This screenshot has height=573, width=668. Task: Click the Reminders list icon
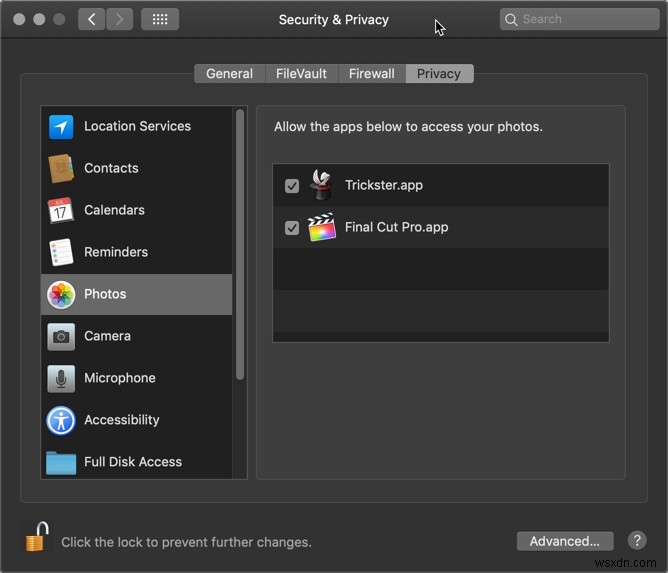pos(61,252)
